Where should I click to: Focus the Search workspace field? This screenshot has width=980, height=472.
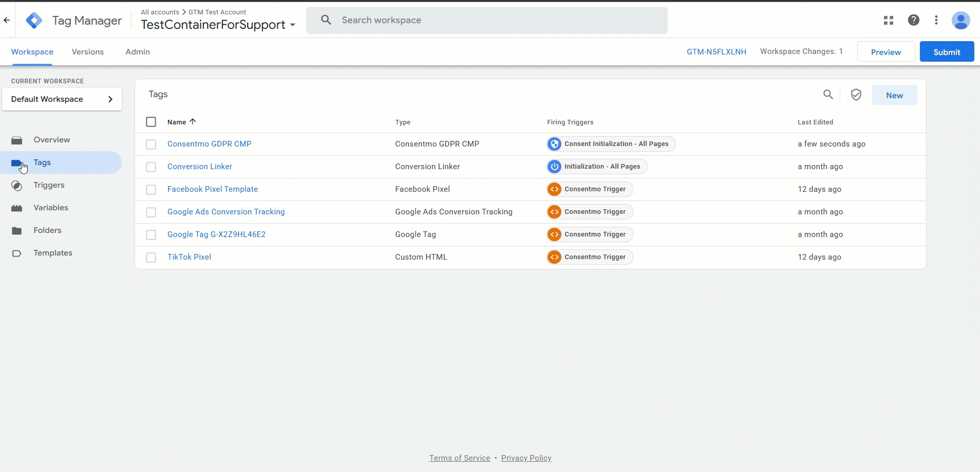487,20
